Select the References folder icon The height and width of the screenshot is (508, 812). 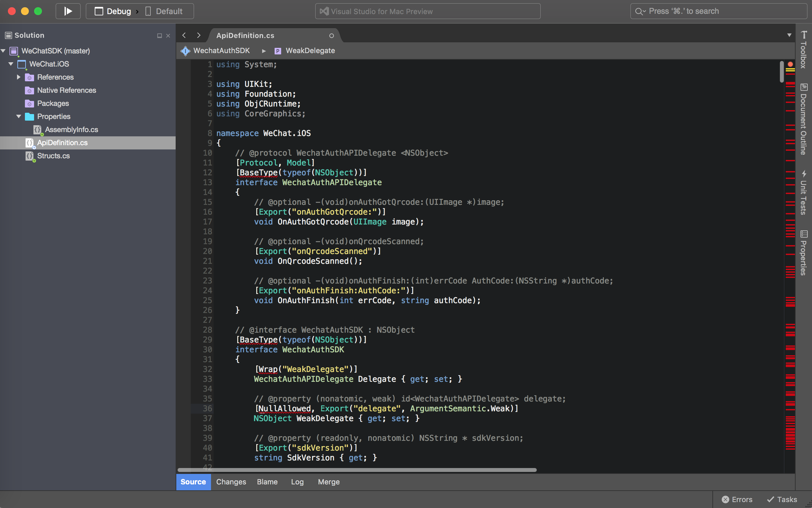click(x=29, y=77)
